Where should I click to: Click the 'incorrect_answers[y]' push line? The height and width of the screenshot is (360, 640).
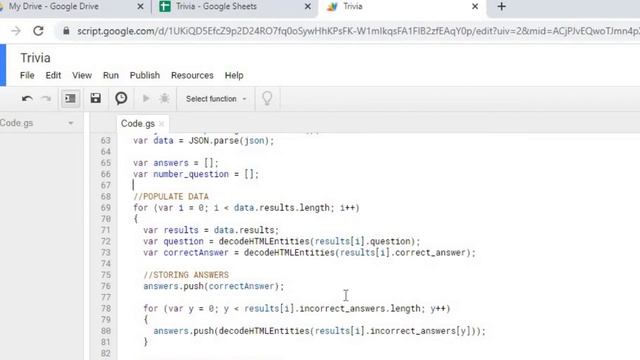(320, 331)
